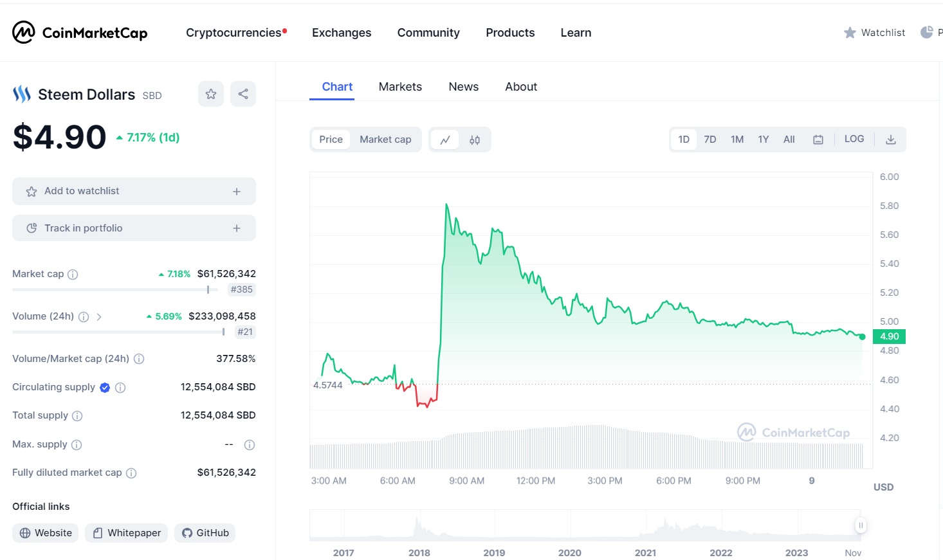The width and height of the screenshot is (943, 560).
Task: Toggle LOG scale on chart
Action: [854, 139]
